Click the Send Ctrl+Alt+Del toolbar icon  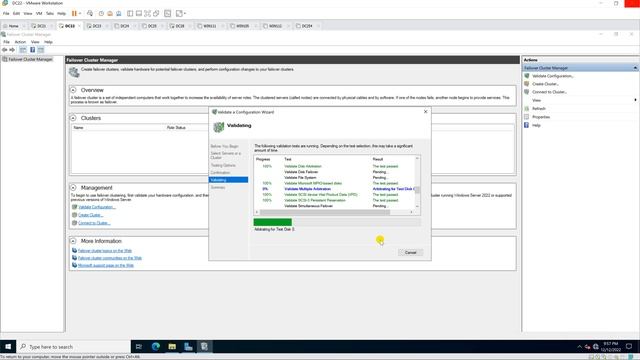pos(90,13)
